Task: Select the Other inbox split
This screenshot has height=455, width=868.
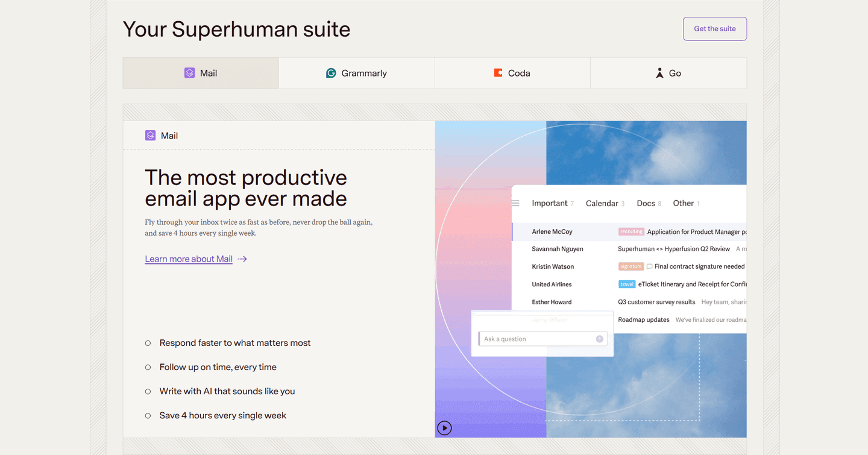Action: (687, 204)
